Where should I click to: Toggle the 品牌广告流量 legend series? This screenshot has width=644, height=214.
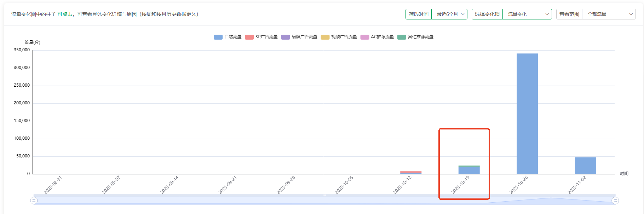click(x=299, y=37)
